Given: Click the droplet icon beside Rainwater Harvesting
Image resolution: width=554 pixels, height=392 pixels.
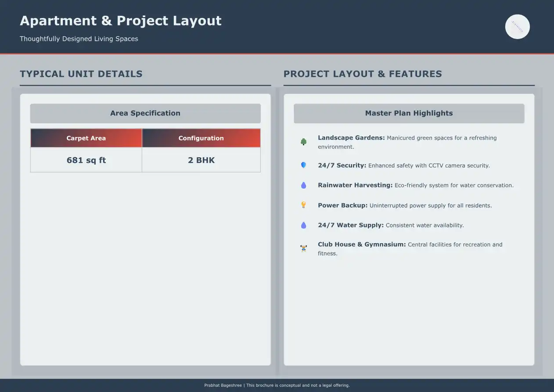Looking at the screenshot, I should pos(303,185).
